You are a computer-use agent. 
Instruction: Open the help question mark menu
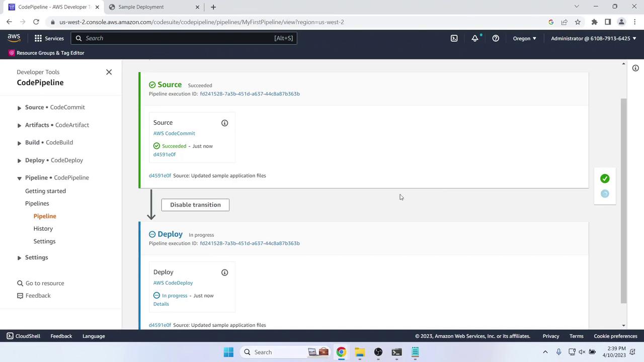[x=496, y=38]
